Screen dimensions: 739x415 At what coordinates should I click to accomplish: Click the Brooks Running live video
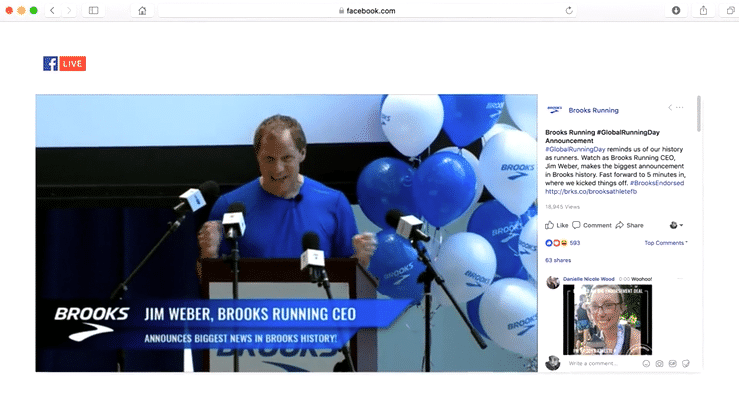(x=287, y=233)
